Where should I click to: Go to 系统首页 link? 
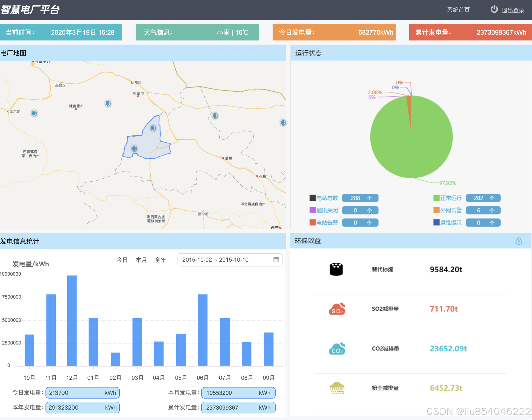point(458,10)
